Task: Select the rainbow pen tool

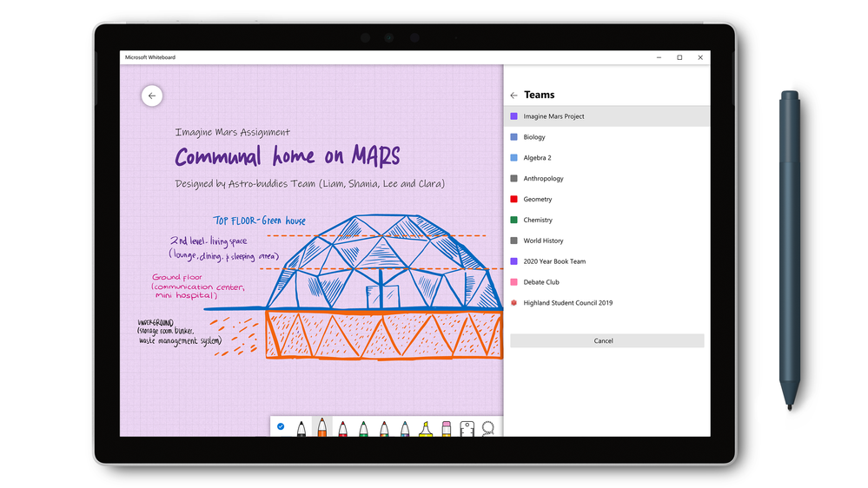Action: click(384, 428)
